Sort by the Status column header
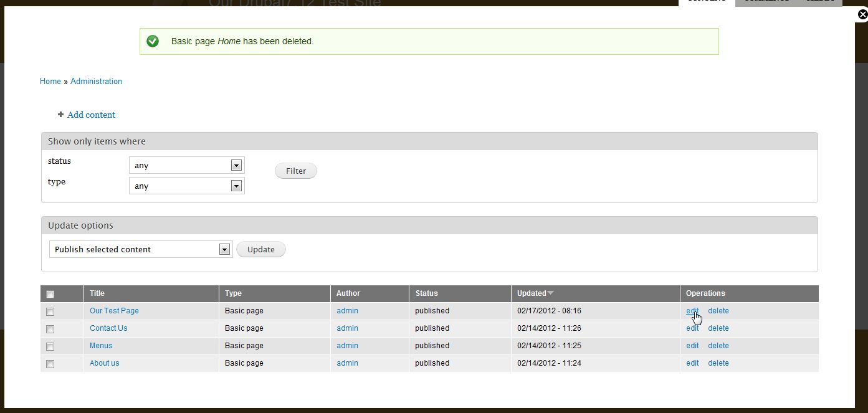 427,293
